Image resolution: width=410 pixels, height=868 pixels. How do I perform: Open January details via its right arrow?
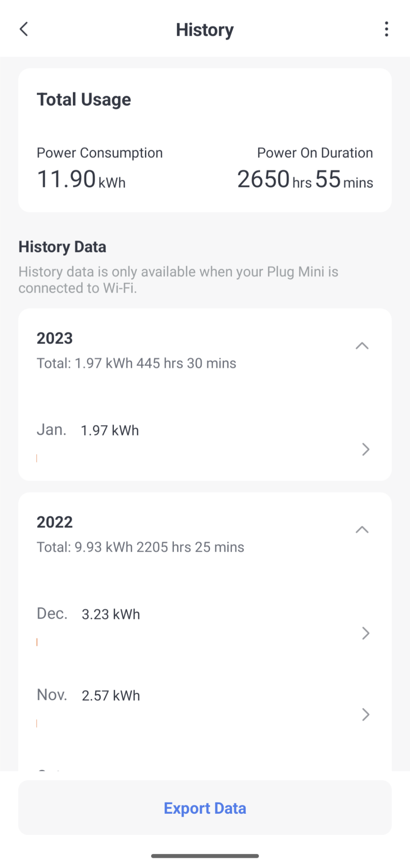[x=365, y=449]
